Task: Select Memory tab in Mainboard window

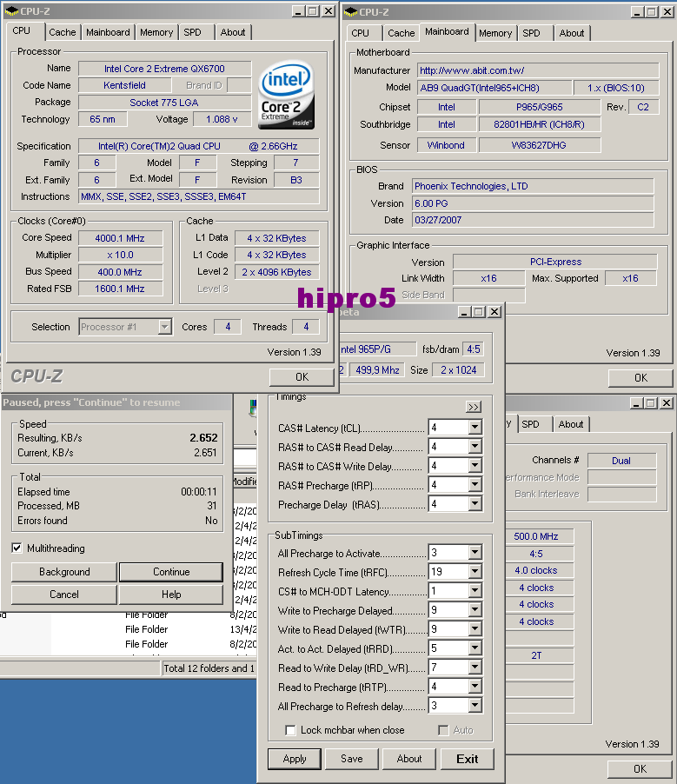Action: click(x=495, y=33)
